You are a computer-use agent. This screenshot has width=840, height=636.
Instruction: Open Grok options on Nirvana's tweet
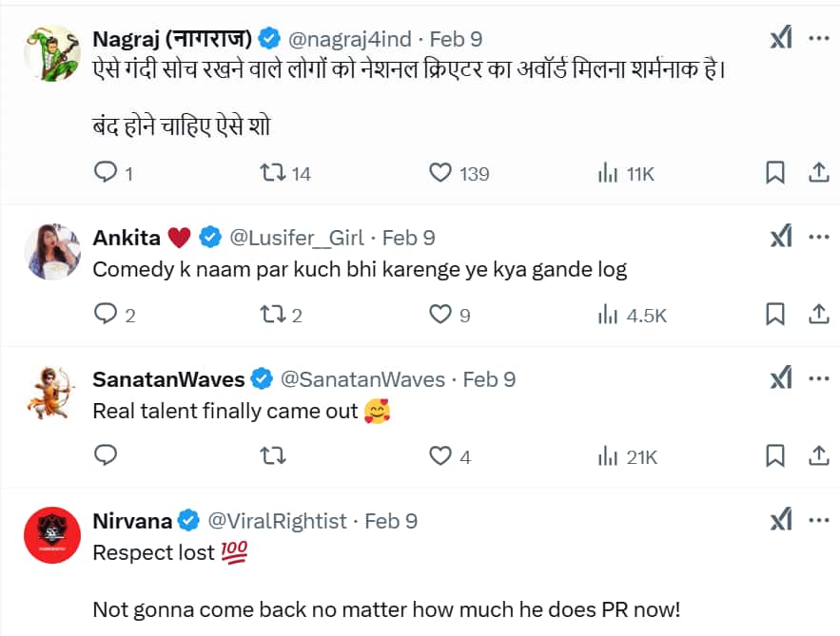click(780, 519)
